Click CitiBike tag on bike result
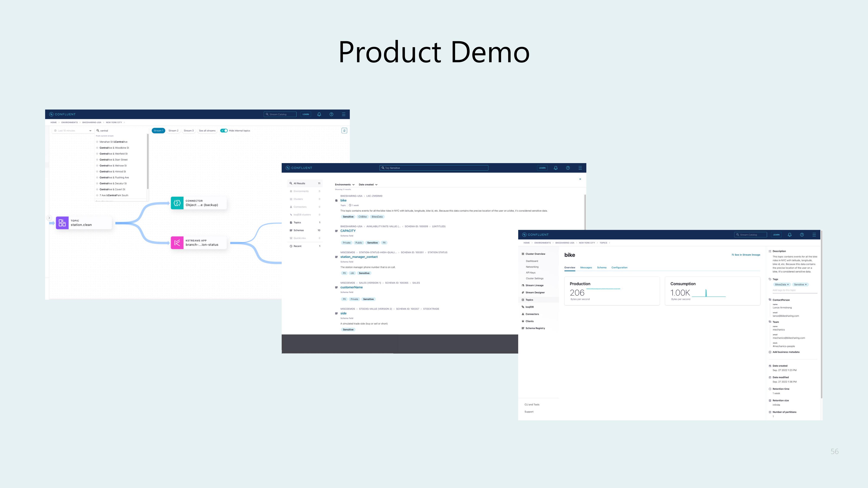The width and height of the screenshot is (868, 488). pos(363,217)
